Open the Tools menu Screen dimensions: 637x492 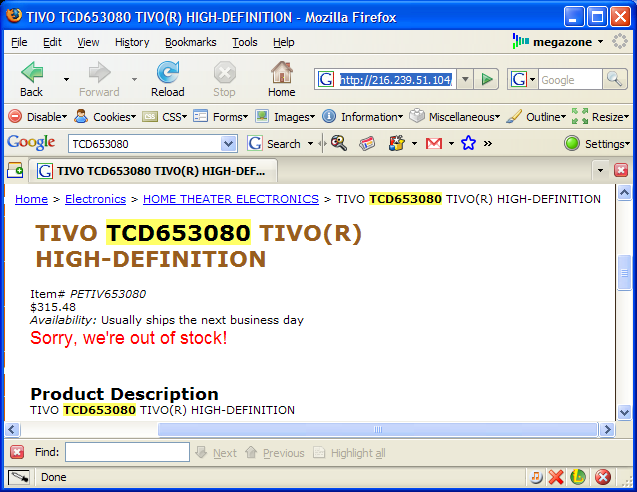pyautogui.click(x=244, y=42)
